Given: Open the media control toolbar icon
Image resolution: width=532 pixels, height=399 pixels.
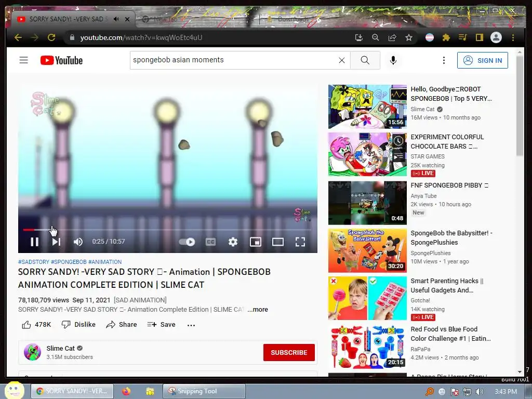Looking at the screenshot, I should click(463, 37).
